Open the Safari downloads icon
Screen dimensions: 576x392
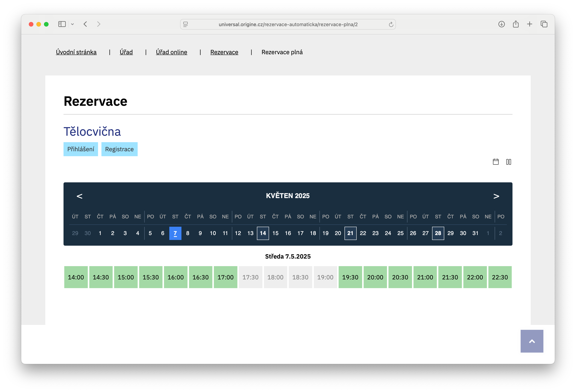(x=501, y=24)
